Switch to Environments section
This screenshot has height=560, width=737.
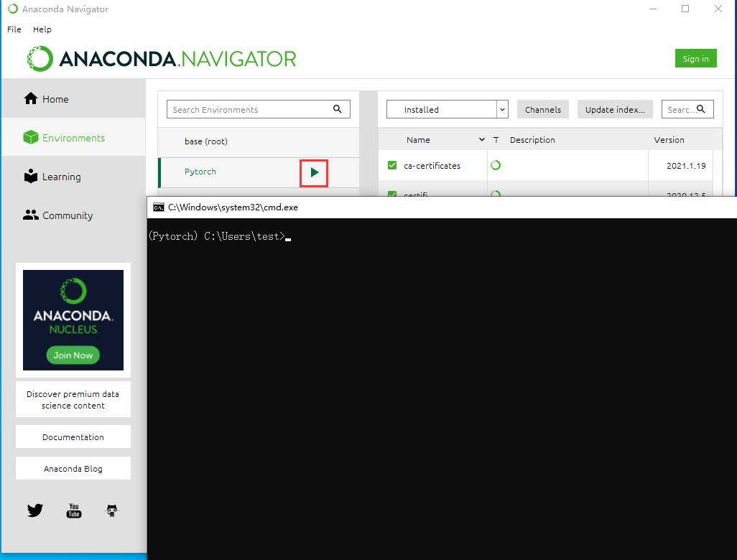pyautogui.click(x=73, y=138)
